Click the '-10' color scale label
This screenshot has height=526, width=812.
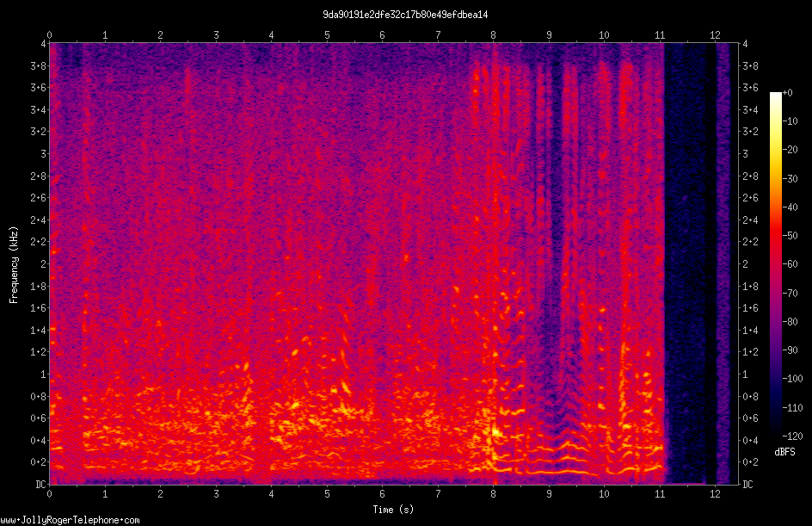coord(790,121)
